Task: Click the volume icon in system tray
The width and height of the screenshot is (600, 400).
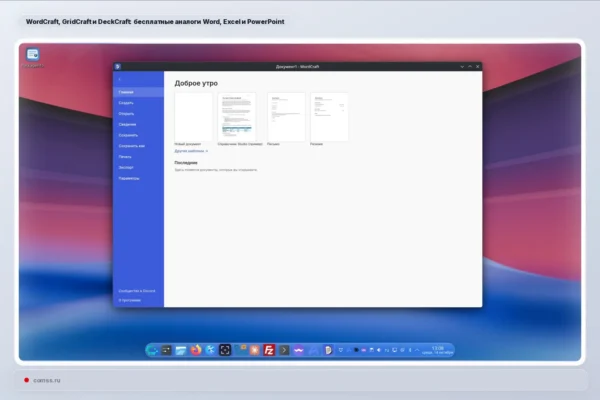Action: click(379, 350)
